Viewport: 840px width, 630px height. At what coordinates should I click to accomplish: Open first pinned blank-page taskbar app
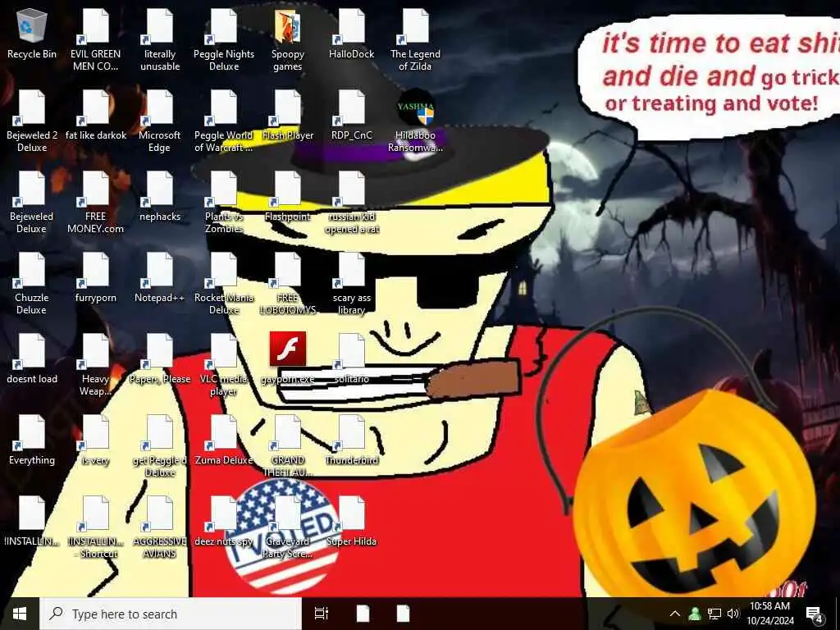(x=363, y=614)
